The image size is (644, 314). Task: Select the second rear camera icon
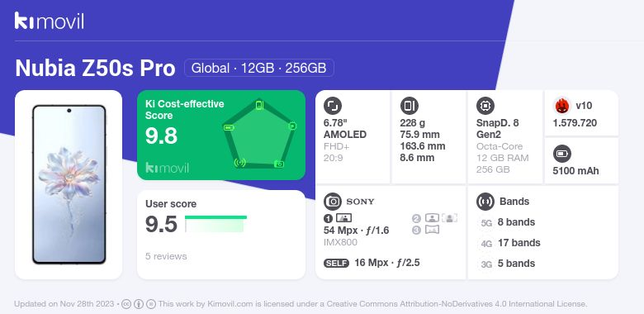[x=432, y=218]
